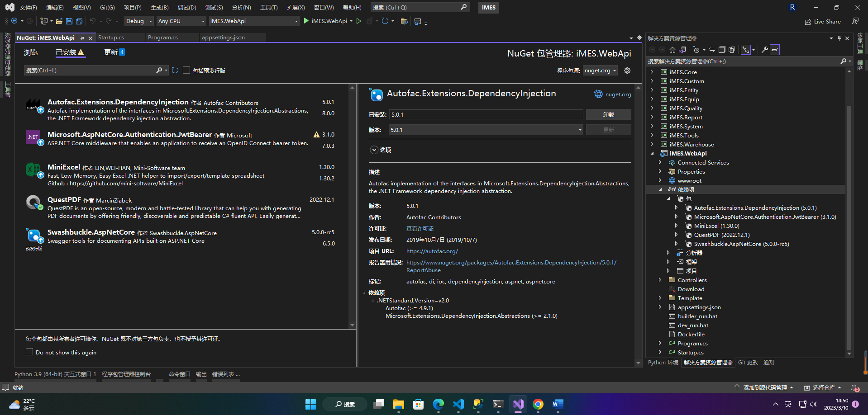Click the NuGet refresh icon beside search
Viewport: 868px width, 415px height.
(175, 71)
